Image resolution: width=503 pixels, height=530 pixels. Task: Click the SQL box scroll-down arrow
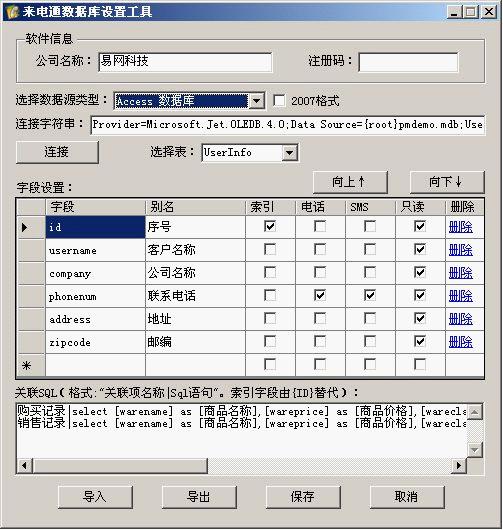click(475, 450)
